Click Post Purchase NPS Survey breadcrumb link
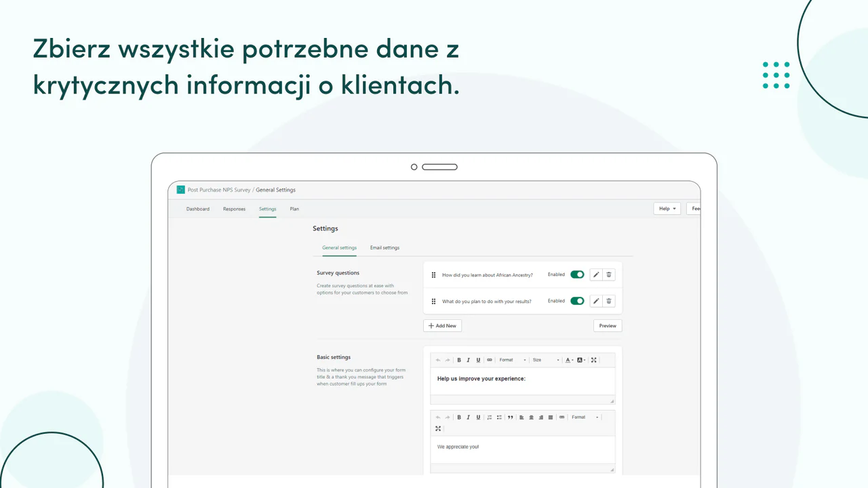This screenshot has width=868, height=488. (x=219, y=190)
